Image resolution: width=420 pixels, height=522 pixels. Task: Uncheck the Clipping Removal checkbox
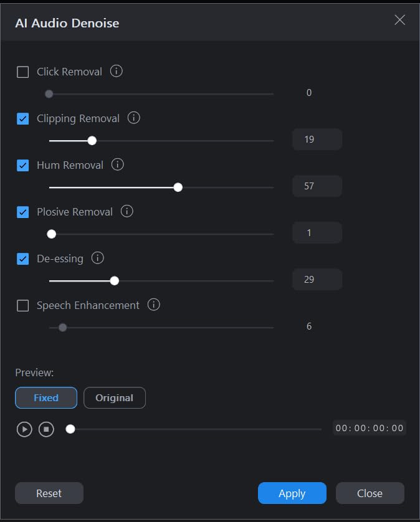click(x=23, y=118)
